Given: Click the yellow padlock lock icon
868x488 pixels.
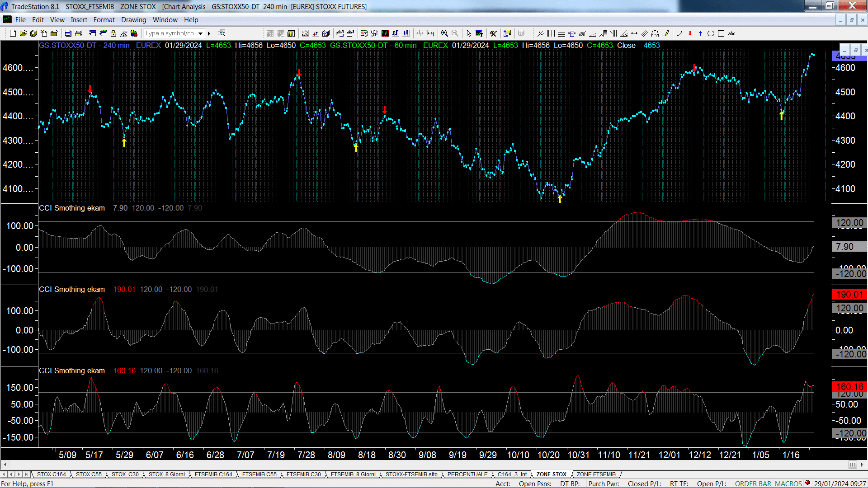Looking at the screenshot, I should tap(113, 33).
